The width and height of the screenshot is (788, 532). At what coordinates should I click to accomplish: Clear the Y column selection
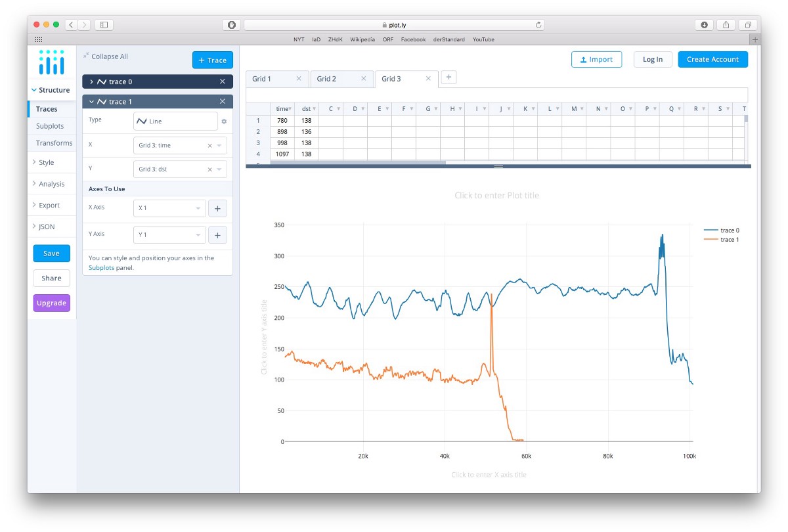210,169
